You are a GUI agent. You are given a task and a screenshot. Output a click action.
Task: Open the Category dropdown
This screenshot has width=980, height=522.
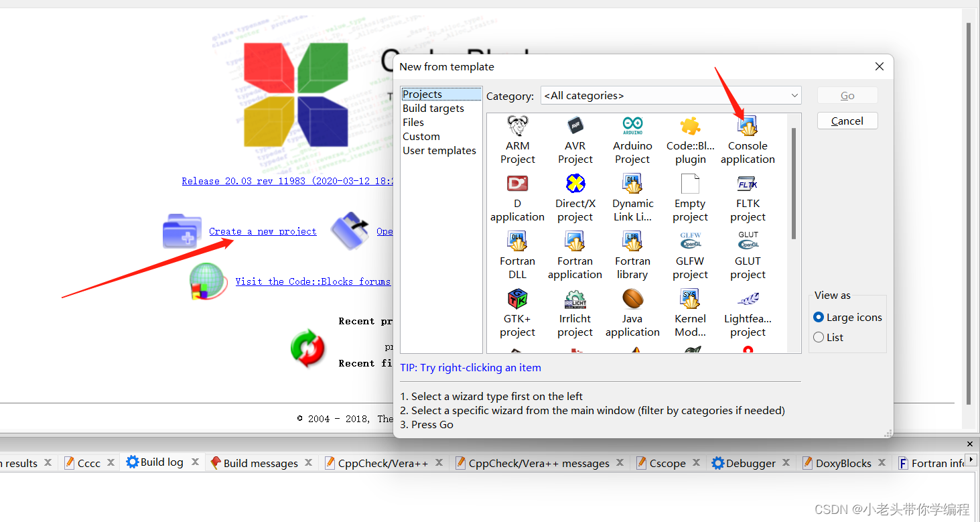[671, 96]
